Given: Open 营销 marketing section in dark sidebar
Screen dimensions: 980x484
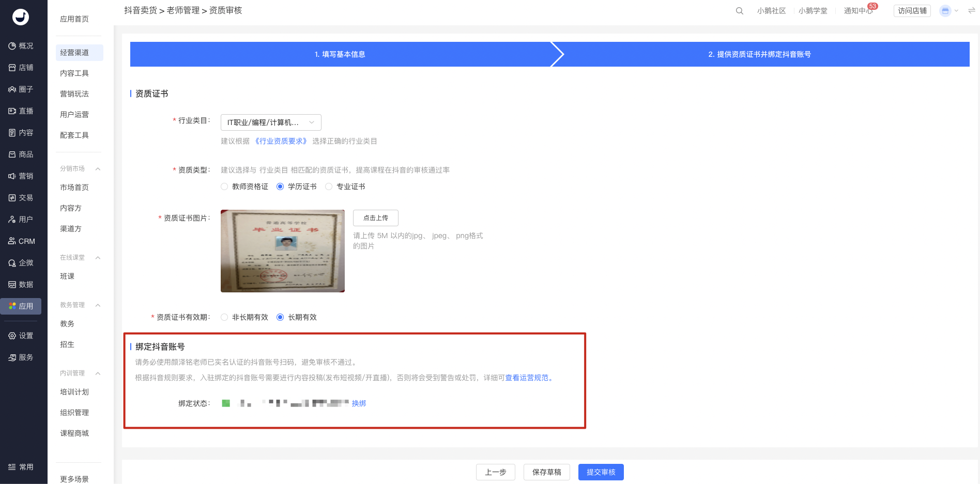Looking at the screenshot, I should tap(21, 176).
